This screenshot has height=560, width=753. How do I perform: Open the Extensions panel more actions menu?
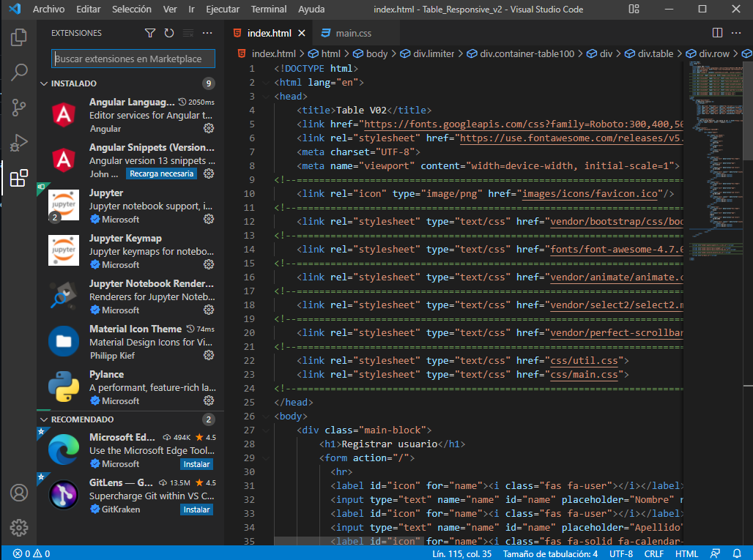207,33
